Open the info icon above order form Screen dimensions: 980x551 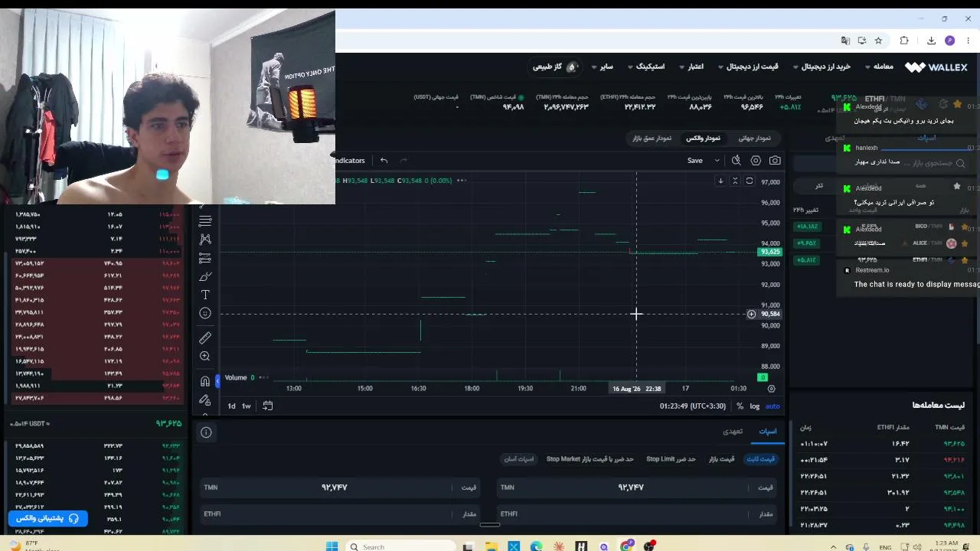(206, 432)
